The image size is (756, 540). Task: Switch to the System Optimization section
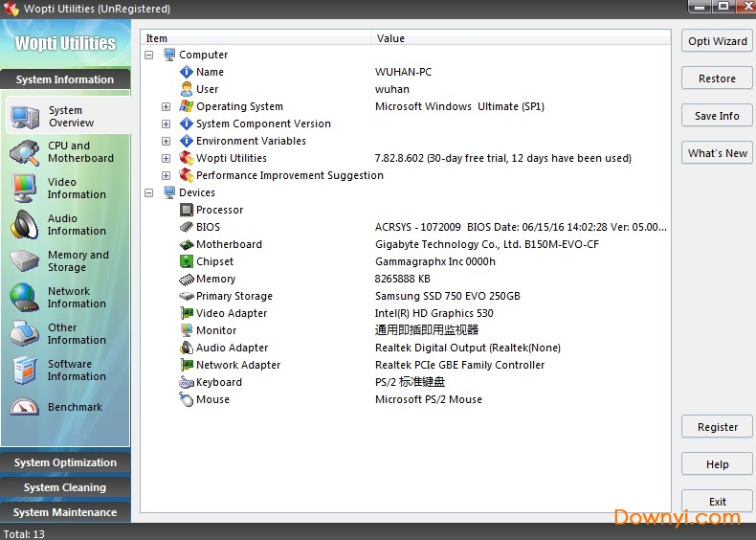pyautogui.click(x=65, y=462)
